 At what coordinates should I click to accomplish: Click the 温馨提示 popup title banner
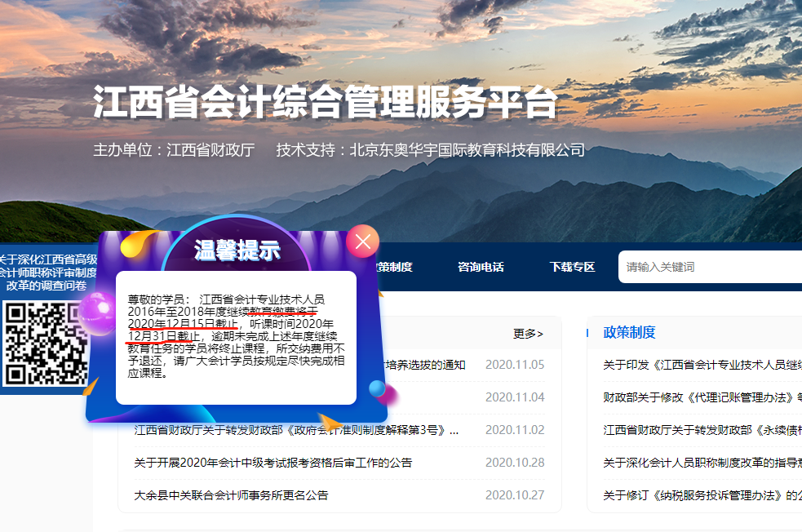pyautogui.click(x=237, y=249)
